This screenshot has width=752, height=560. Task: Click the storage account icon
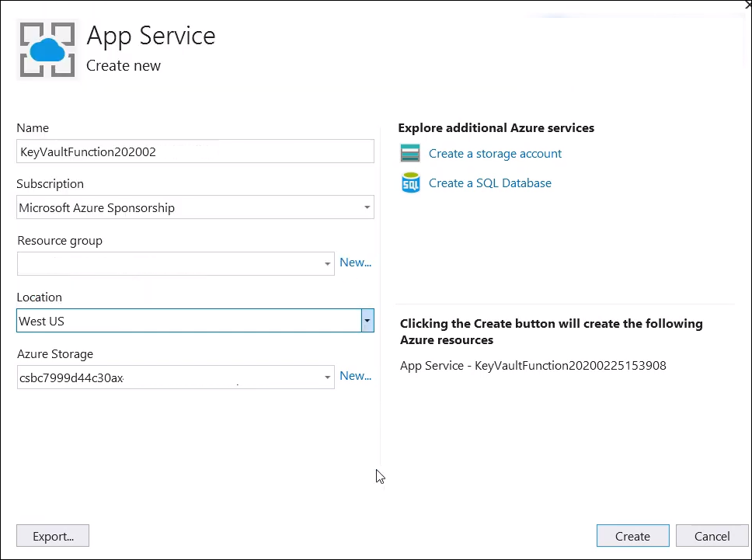click(410, 154)
